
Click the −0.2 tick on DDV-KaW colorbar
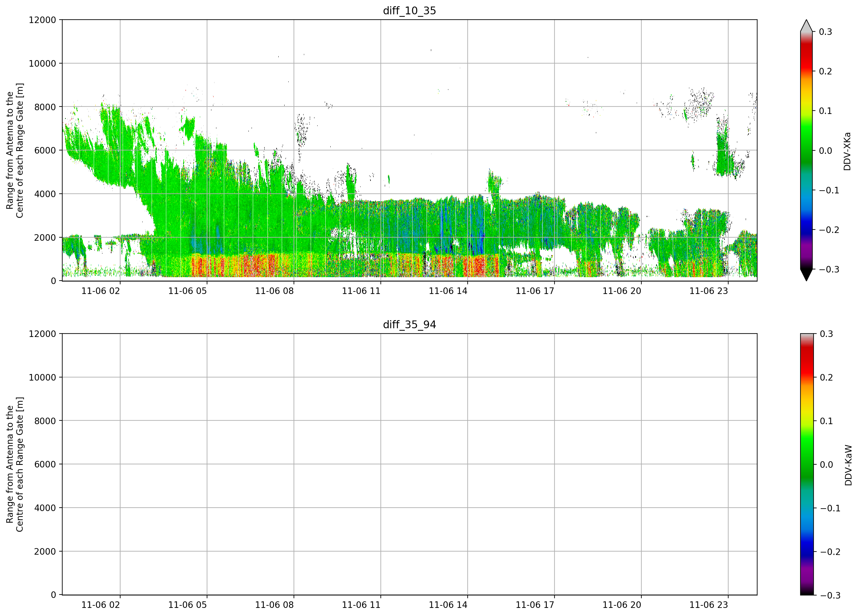click(830, 552)
